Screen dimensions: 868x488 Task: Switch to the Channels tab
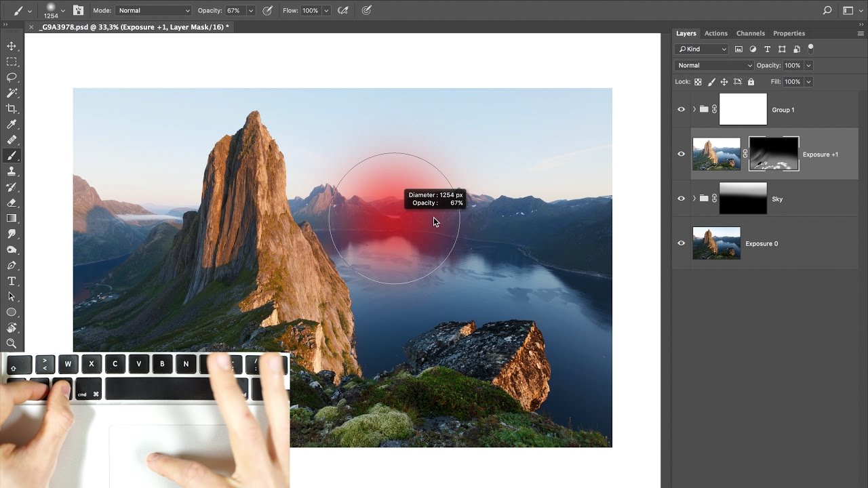751,33
